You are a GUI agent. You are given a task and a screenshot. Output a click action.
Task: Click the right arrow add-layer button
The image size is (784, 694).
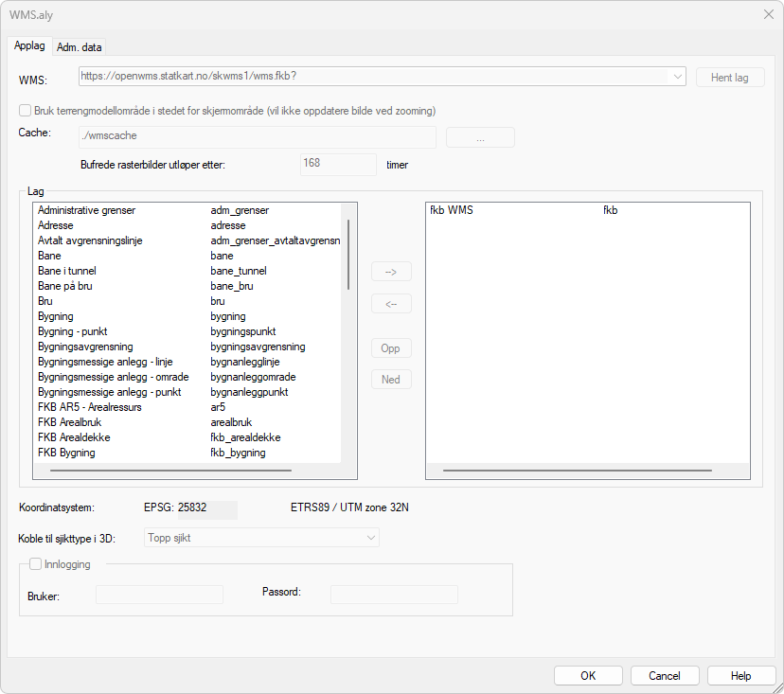pyautogui.click(x=391, y=272)
